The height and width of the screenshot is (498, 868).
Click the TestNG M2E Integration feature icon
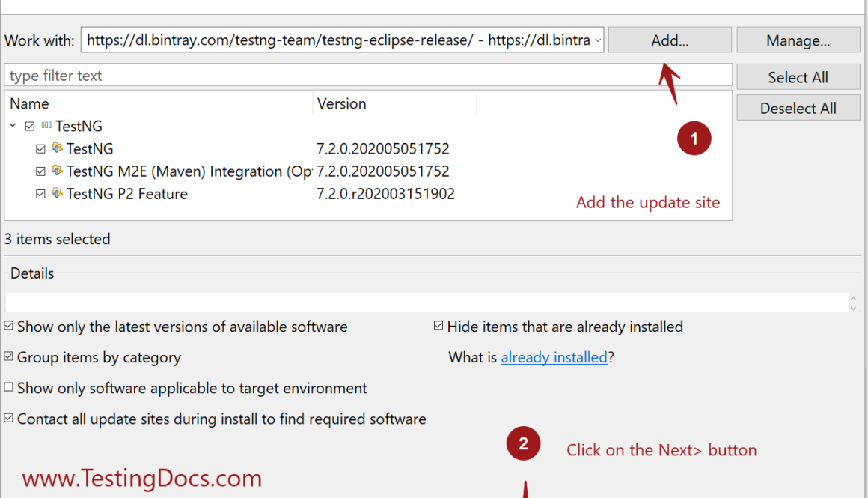click(58, 171)
